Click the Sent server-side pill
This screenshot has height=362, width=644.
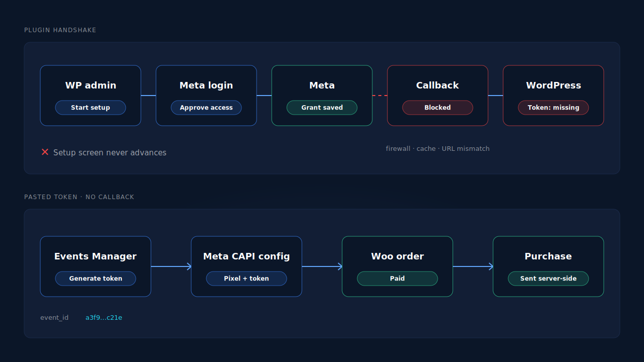548,279
